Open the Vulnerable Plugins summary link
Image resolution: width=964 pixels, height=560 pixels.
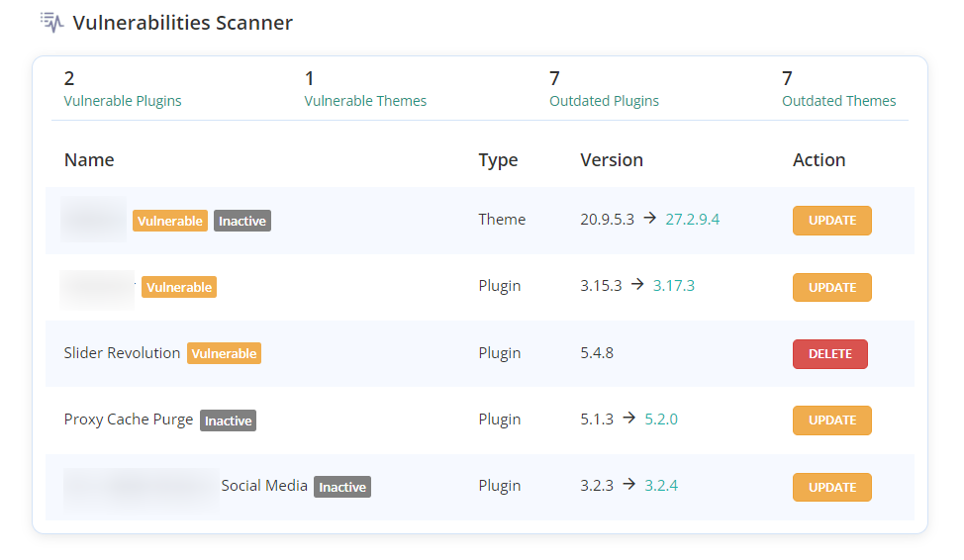tap(123, 101)
